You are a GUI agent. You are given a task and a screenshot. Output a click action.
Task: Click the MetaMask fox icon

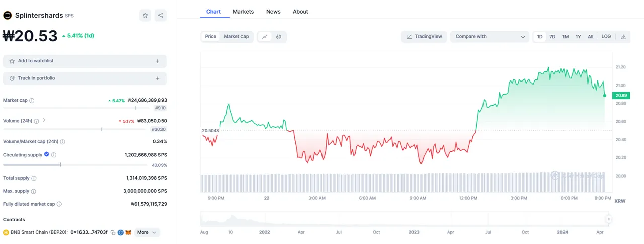click(128, 232)
